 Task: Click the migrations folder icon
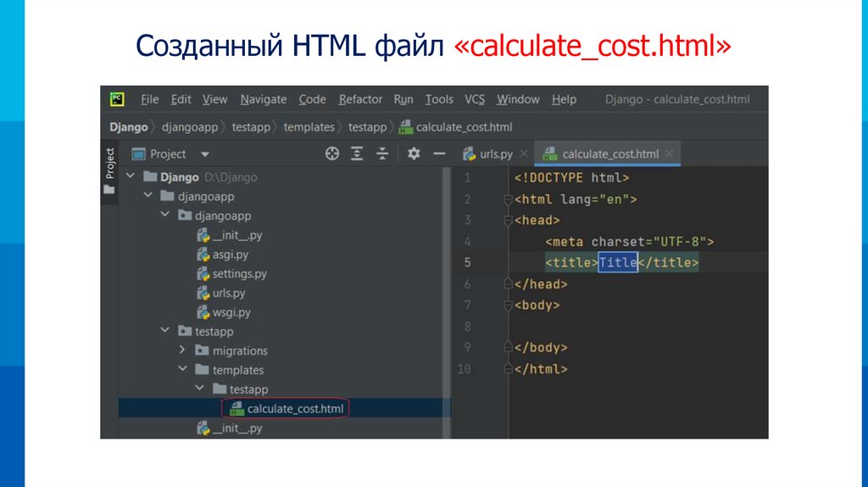coord(202,350)
